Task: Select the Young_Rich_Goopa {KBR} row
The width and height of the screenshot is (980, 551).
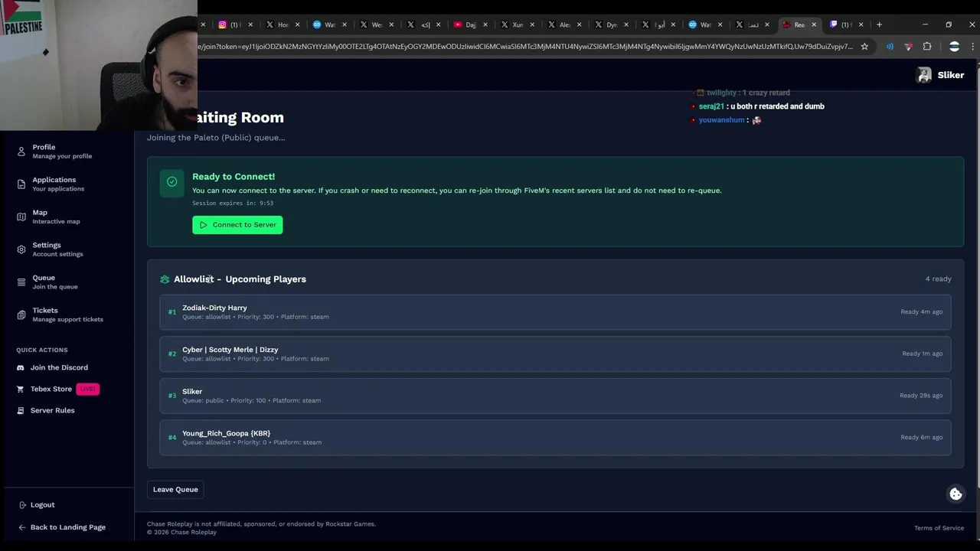Action: (555, 438)
